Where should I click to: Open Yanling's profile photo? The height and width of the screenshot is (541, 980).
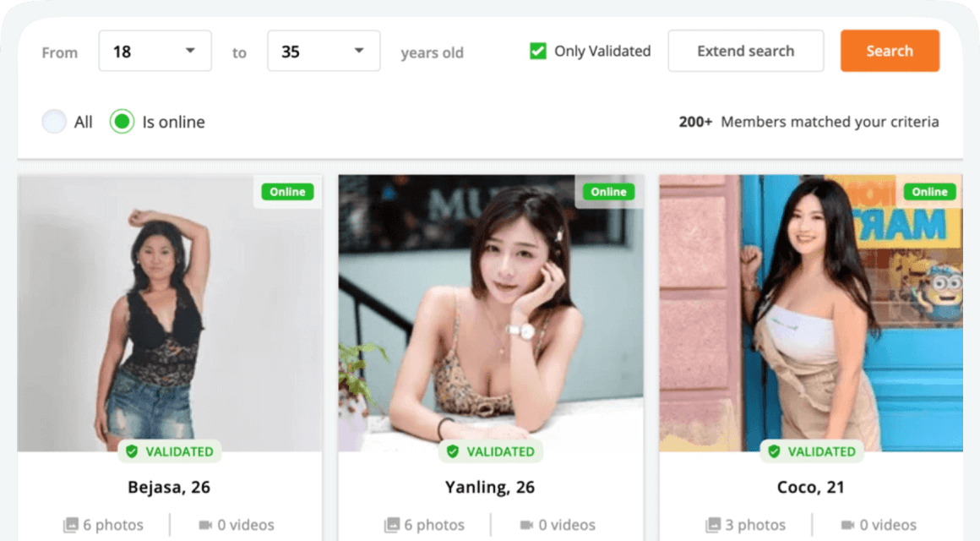[x=490, y=313]
